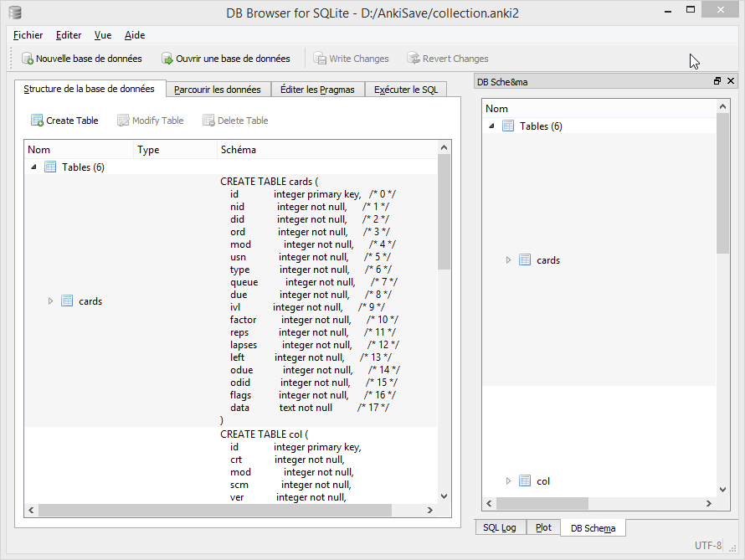Switch to the Parcourir les données tab

tap(218, 89)
